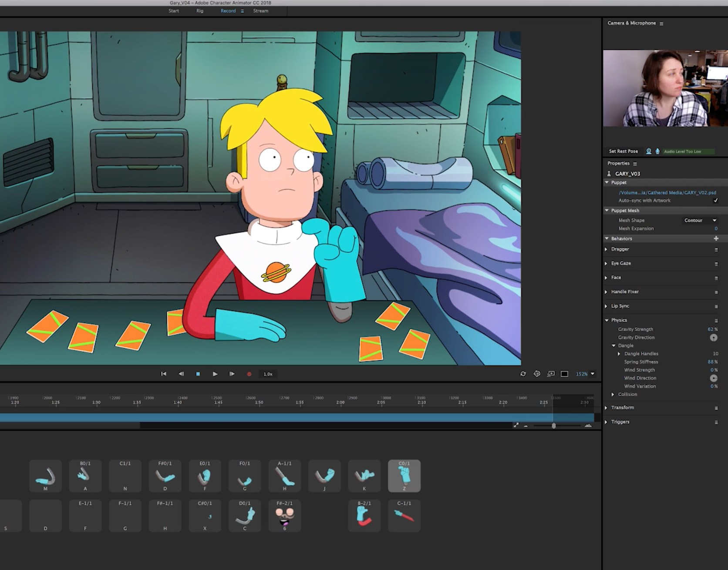Image resolution: width=728 pixels, height=570 pixels.
Task: Open the GARY_V02.psd source file link
Action: click(667, 192)
